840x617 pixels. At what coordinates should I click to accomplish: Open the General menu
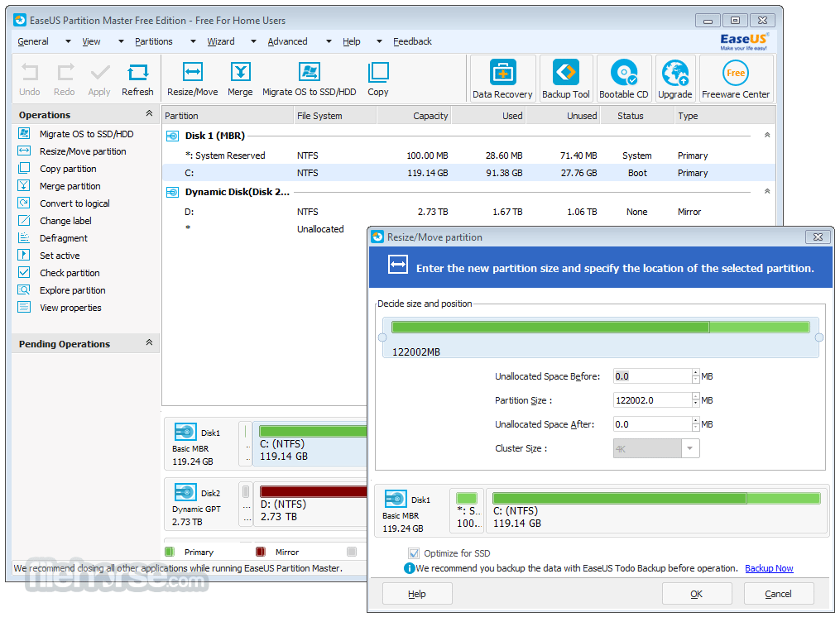(33, 42)
